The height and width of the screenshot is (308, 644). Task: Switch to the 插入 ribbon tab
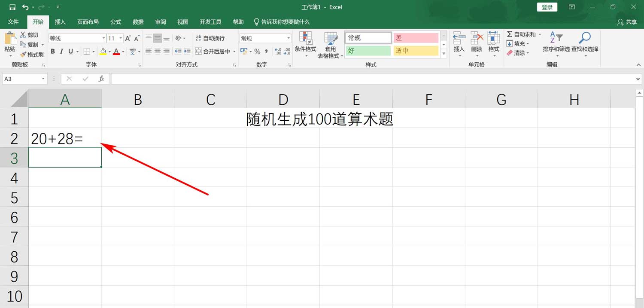point(60,22)
